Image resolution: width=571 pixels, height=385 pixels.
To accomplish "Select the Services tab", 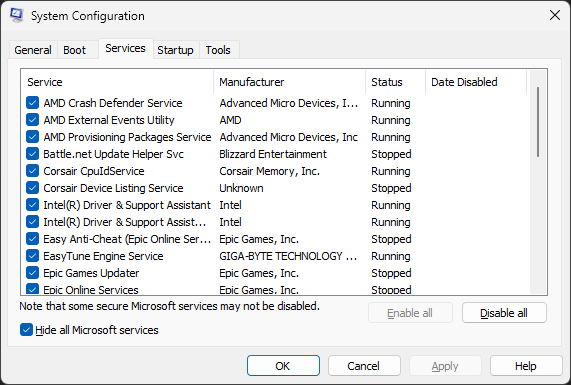I will [125, 48].
